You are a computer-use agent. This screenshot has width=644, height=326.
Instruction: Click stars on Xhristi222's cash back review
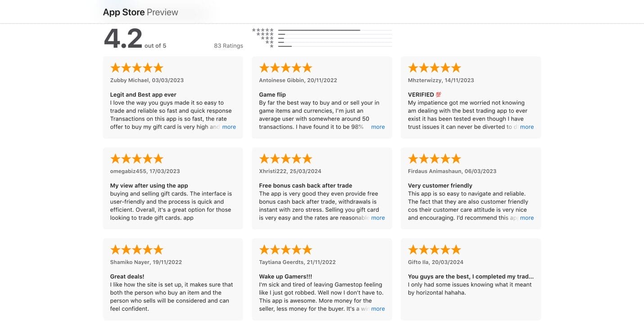point(286,159)
